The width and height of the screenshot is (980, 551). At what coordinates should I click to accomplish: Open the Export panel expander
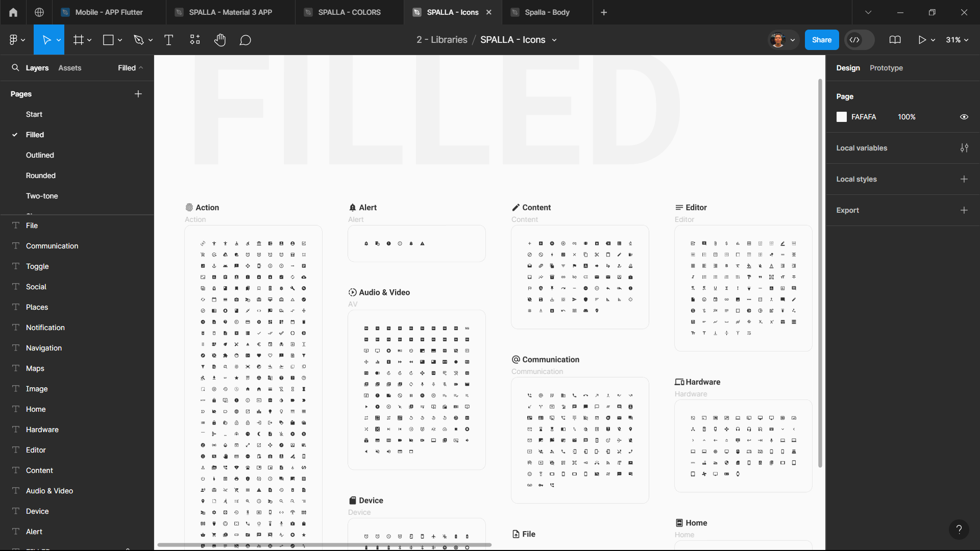847,210
